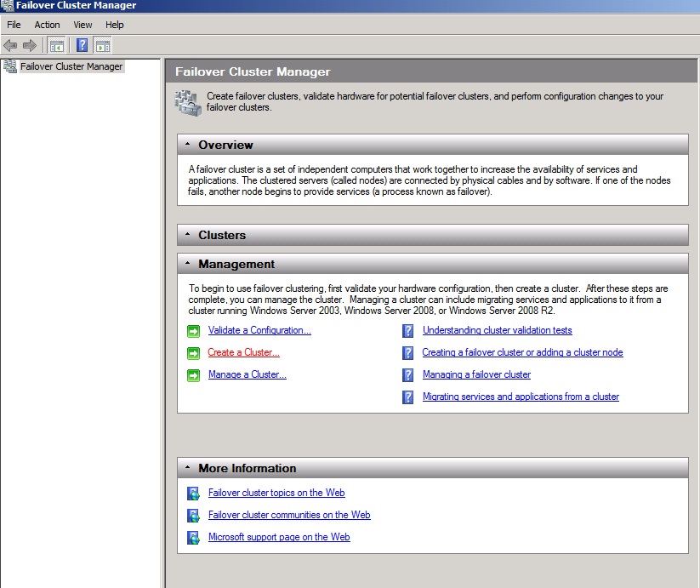This screenshot has width=700, height=588.
Task: Open the Manage a Cluster link
Action: pyautogui.click(x=248, y=374)
